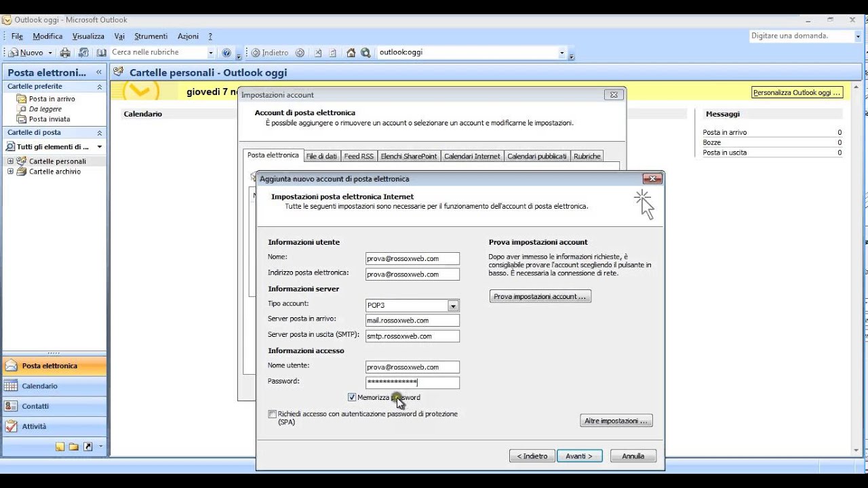Image resolution: width=868 pixels, height=488 pixels.
Task: Open Posta elettronica navigation button
Action: [54, 366]
